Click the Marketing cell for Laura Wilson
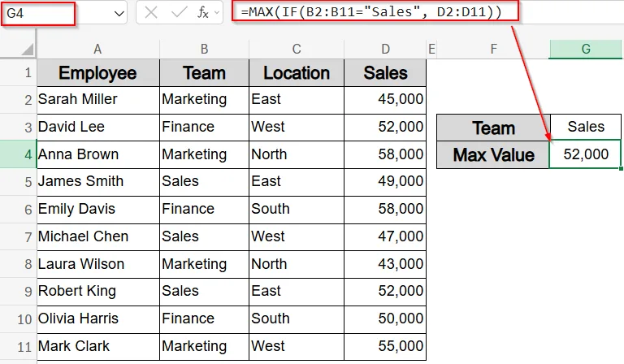Screen dimensions: 624x364 click(x=204, y=264)
